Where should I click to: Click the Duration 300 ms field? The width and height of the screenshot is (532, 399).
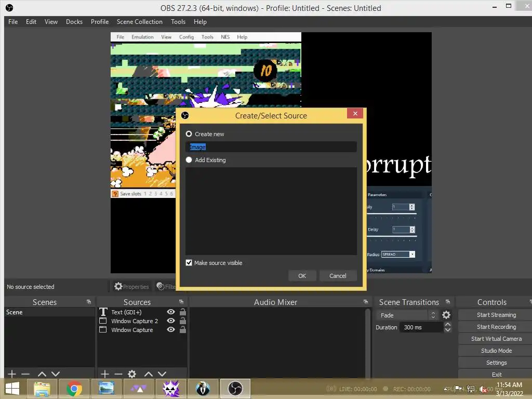pyautogui.click(x=422, y=327)
